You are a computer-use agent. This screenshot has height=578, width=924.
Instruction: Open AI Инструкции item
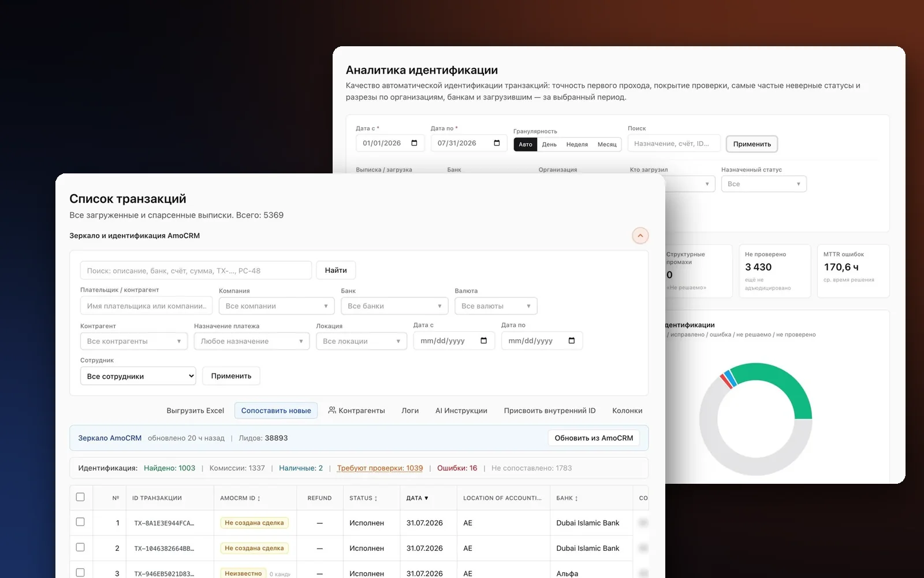coord(461,410)
